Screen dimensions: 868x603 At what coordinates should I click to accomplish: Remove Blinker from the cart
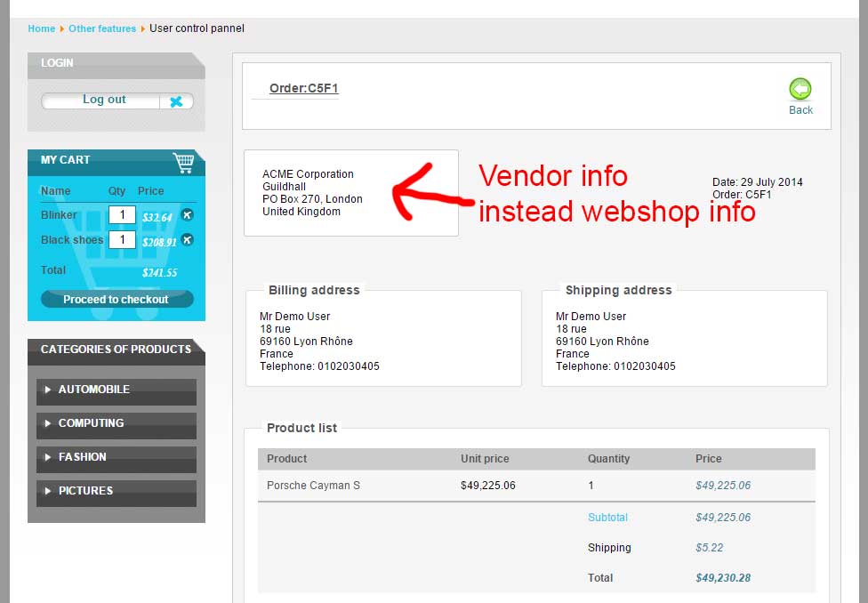click(188, 215)
